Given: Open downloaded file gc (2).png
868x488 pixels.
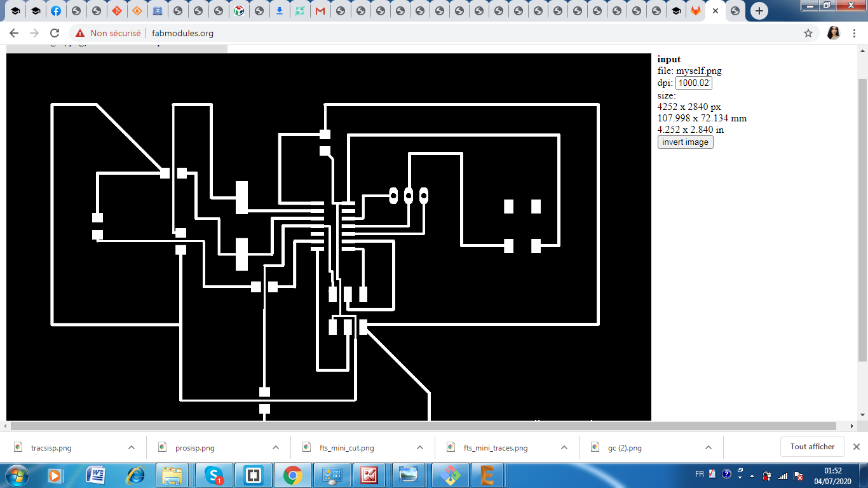Looking at the screenshot, I should click(x=625, y=448).
